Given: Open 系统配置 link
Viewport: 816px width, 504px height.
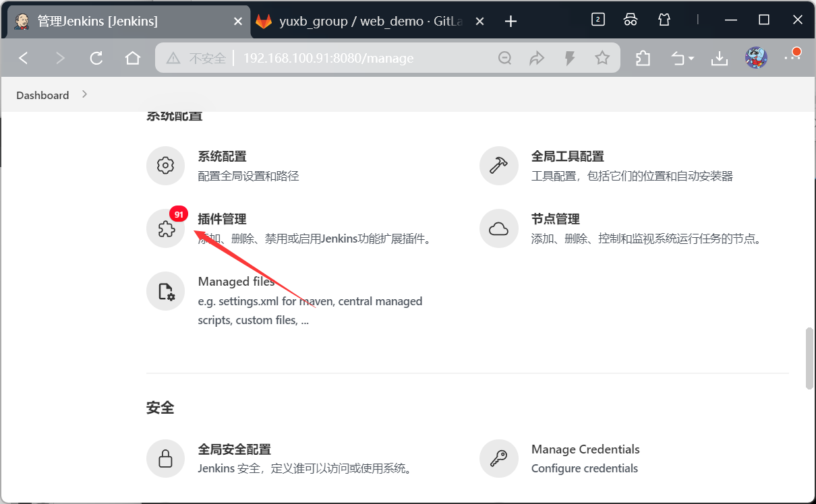Looking at the screenshot, I should pos(222,156).
